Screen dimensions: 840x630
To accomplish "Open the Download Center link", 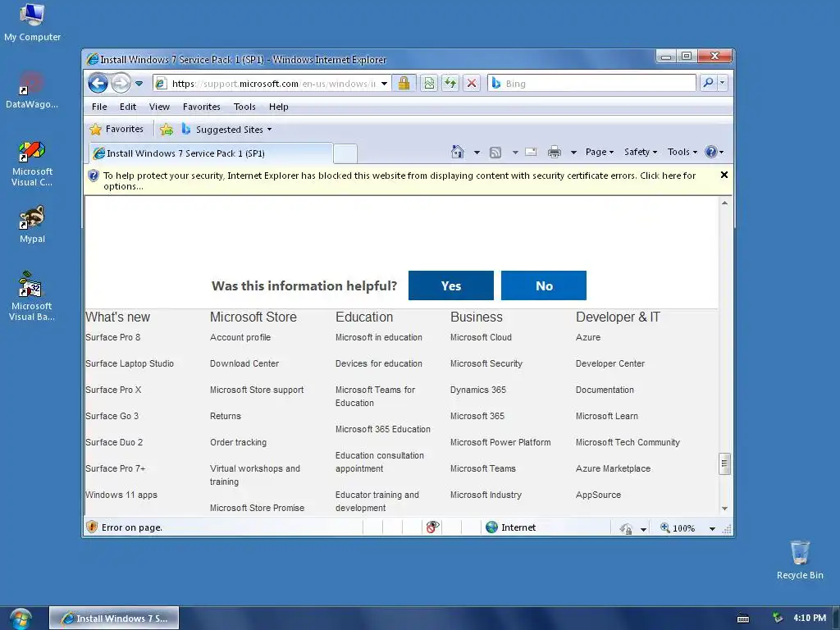I will pos(244,363).
